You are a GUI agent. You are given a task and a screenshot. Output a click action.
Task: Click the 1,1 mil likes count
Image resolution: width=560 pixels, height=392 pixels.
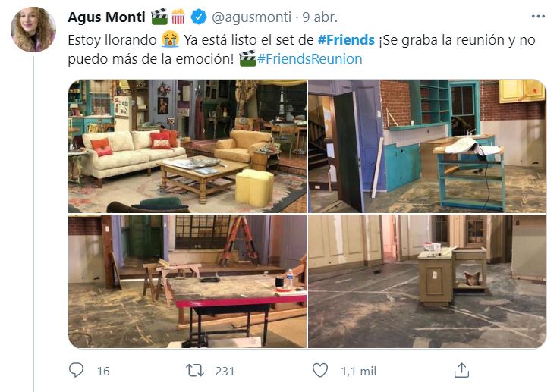359,372
